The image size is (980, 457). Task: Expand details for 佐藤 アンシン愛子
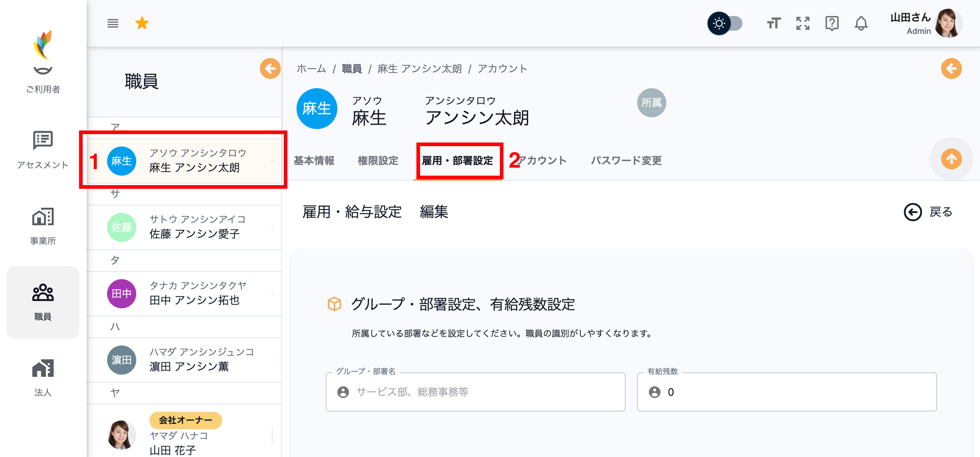(x=273, y=227)
